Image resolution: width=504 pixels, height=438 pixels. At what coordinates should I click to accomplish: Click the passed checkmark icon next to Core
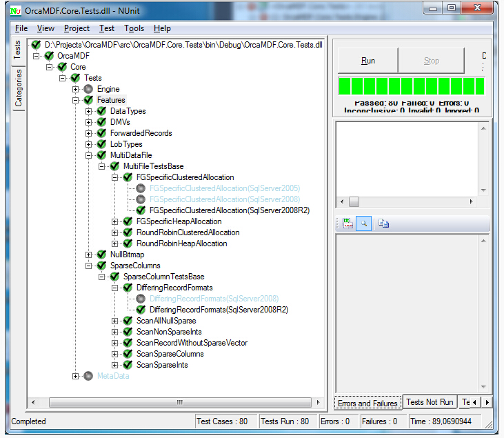62,67
